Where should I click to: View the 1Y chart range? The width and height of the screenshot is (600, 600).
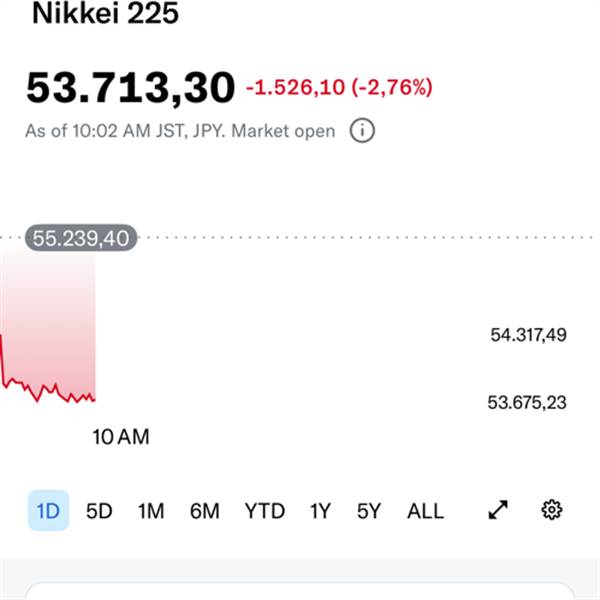[319, 511]
